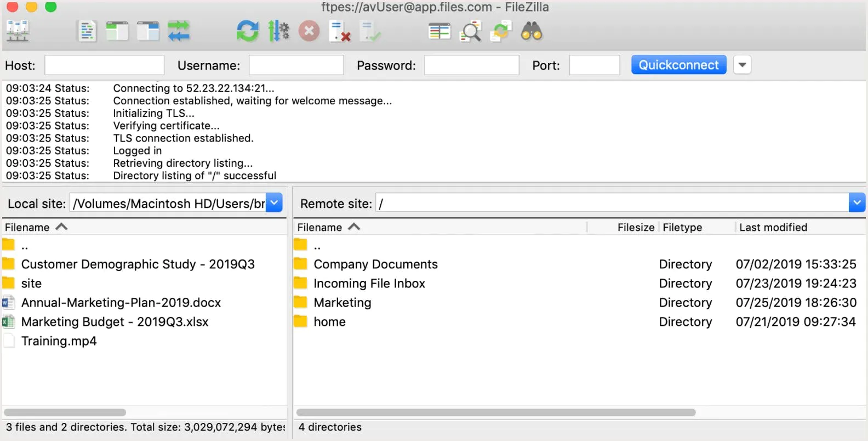Toggle message log display
Screen dimensions: 868x441
coord(87,31)
